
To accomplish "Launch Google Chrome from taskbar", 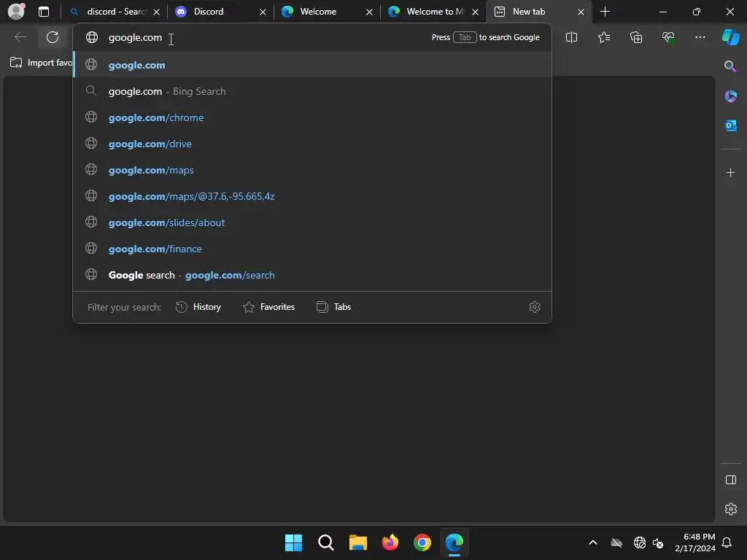I will 422,542.
